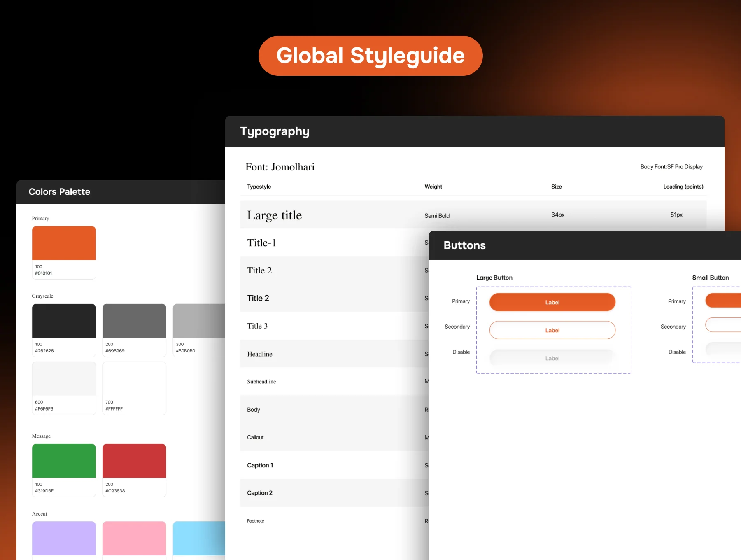Click the disabled grey Label button
This screenshot has height=560, width=741.
[552, 358]
